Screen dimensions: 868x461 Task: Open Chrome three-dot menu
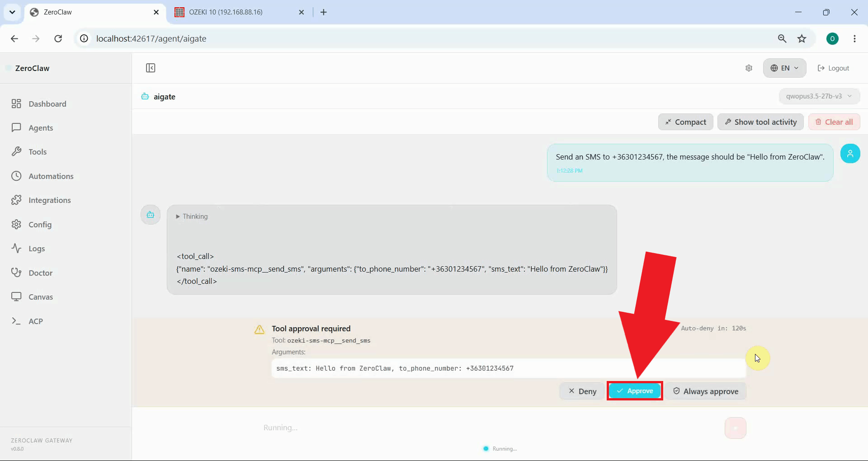(x=854, y=39)
